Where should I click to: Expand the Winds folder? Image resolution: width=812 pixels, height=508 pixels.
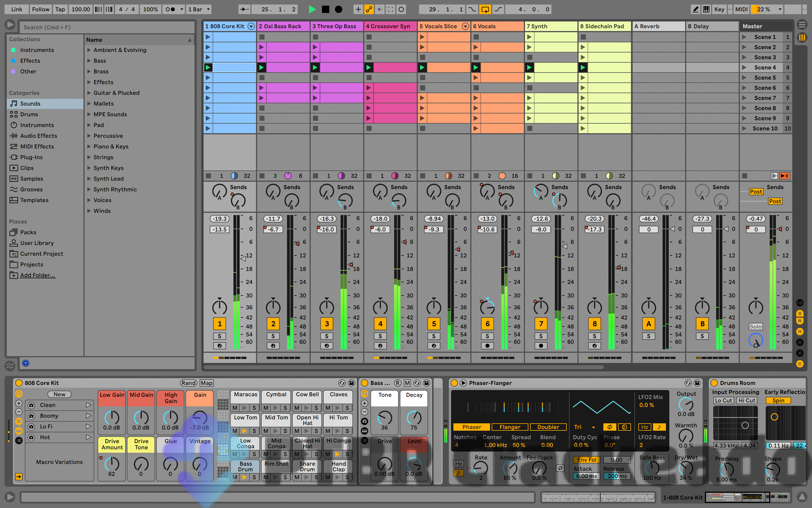coord(89,211)
